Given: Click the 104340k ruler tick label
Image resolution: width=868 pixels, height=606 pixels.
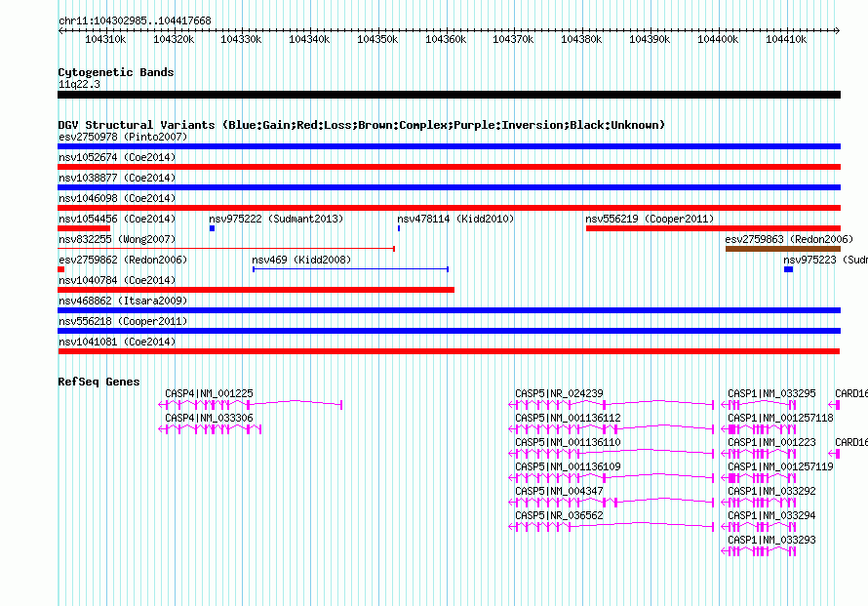Looking at the screenshot, I should (309, 39).
